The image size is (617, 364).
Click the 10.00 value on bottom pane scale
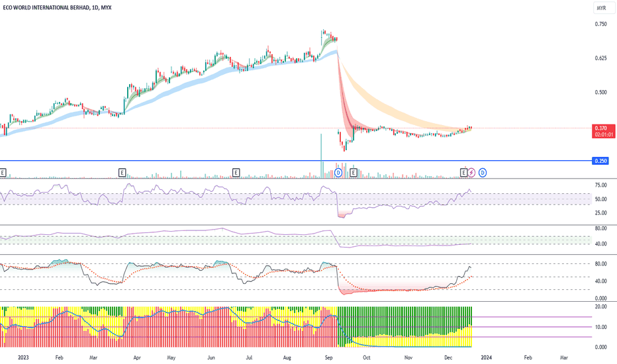(x=600, y=327)
